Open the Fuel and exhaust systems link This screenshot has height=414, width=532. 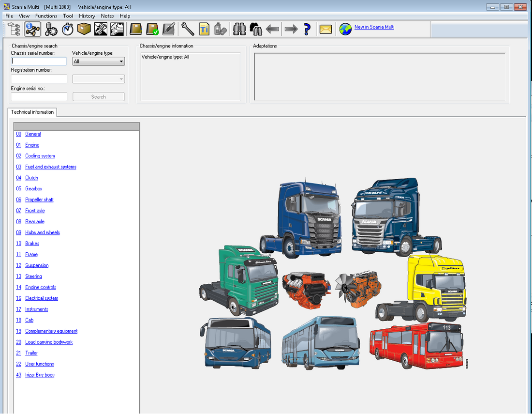pos(51,167)
